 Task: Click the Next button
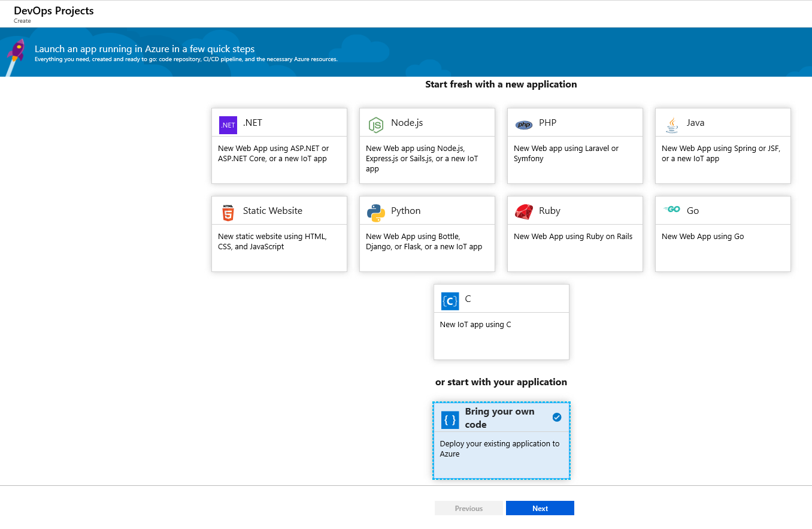pos(540,508)
